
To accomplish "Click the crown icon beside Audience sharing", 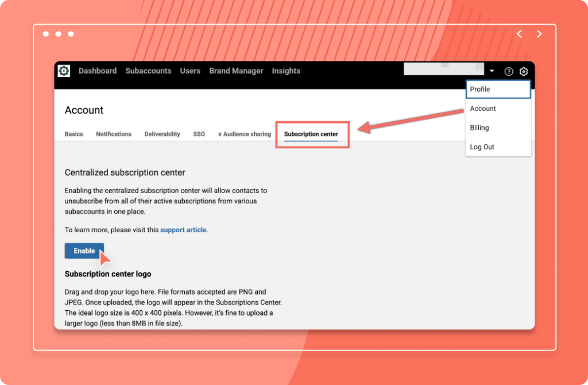I will click(220, 134).
